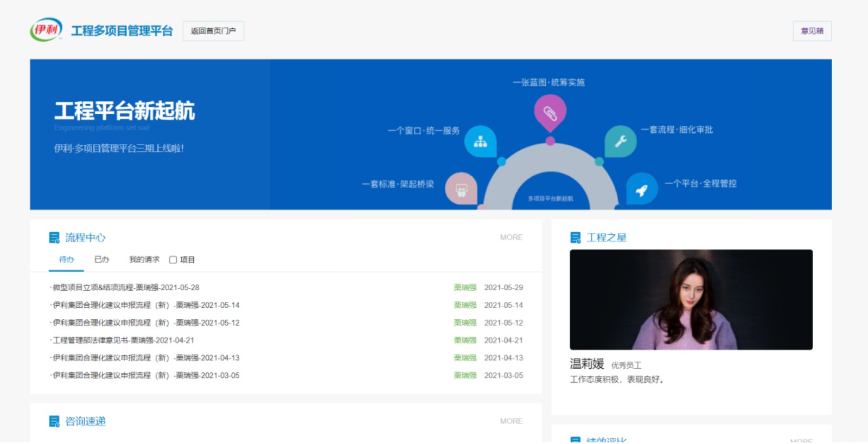Click the purple paperclip icon in banner
The image size is (868, 444).
[x=550, y=113]
